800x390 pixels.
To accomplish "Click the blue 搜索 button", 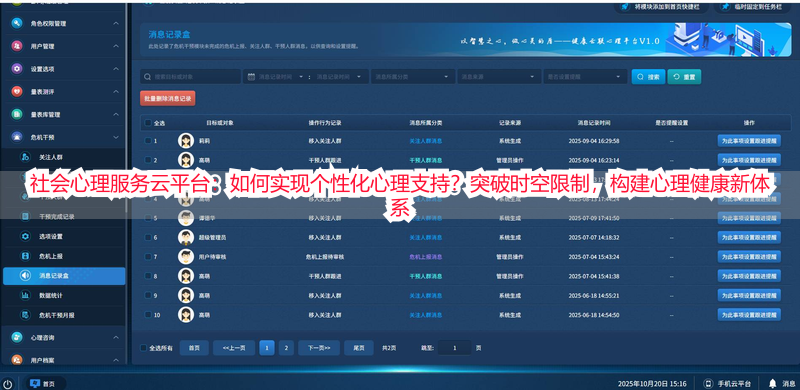I will click(648, 77).
